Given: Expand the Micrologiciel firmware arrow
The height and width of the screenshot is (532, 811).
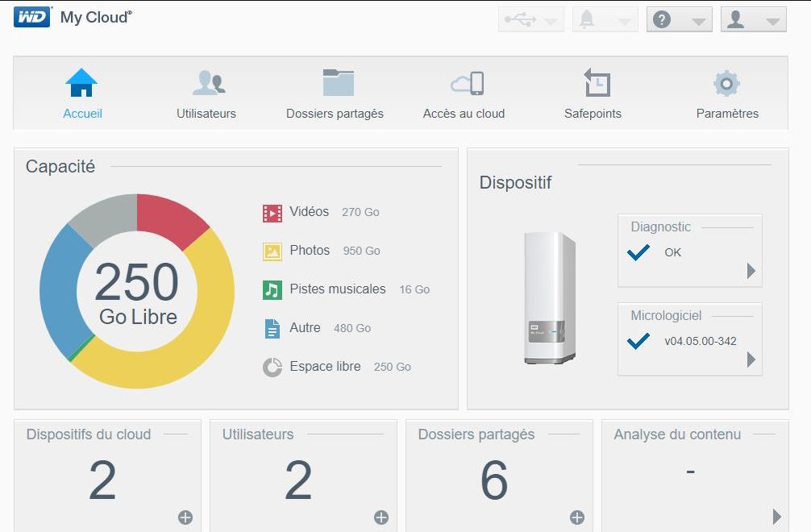Looking at the screenshot, I should [x=751, y=360].
